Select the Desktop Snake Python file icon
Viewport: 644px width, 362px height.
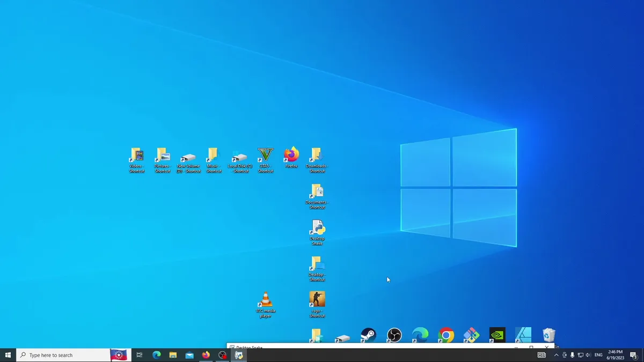(317, 232)
